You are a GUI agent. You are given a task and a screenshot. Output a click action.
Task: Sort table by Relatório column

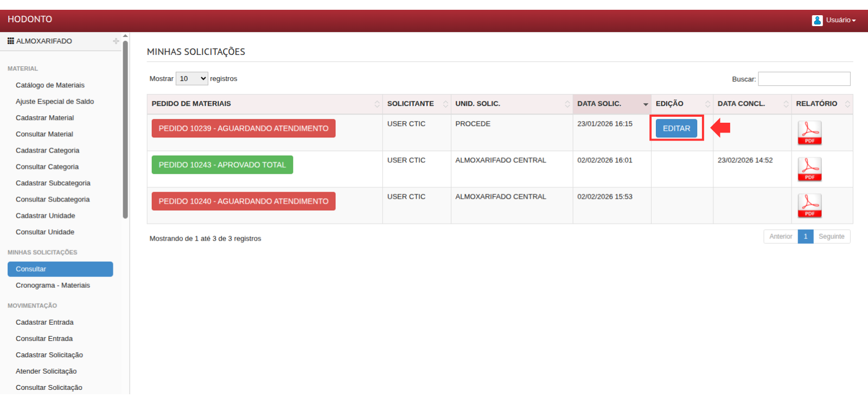[x=821, y=104]
